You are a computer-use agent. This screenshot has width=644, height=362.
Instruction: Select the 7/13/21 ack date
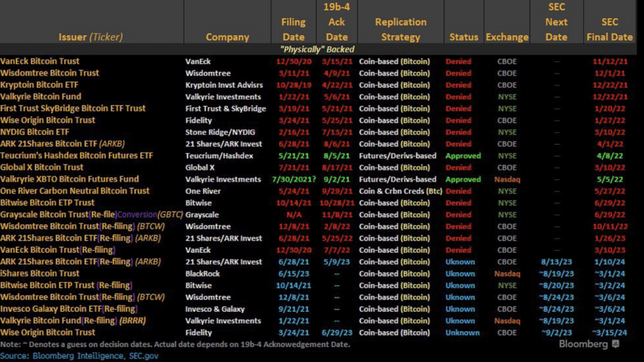tap(337, 132)
